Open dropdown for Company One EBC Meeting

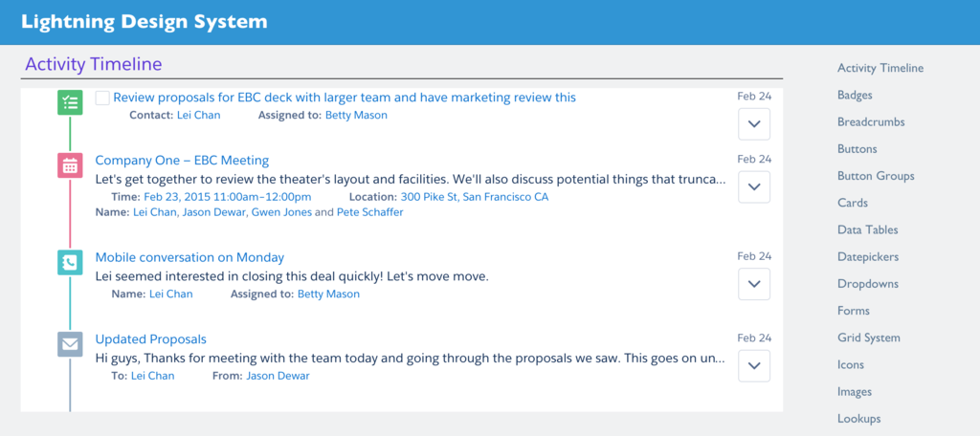click(x=754, y=186)
